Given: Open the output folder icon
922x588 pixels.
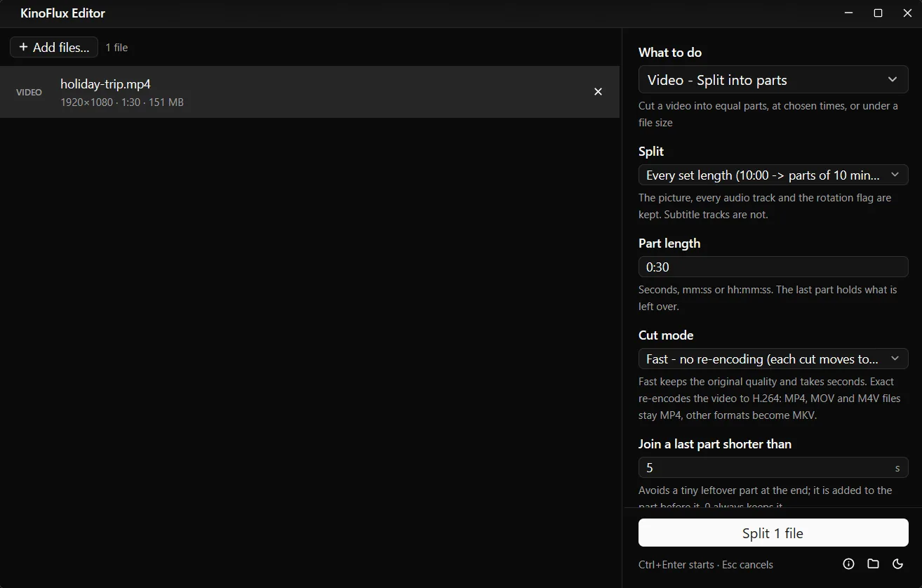Looking at the screenshot, I should pos(873,563).
